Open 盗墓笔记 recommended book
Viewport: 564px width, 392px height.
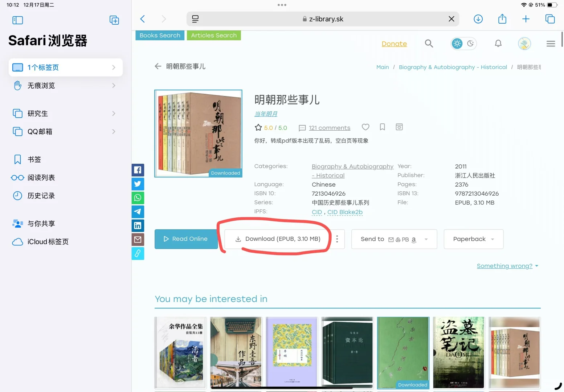[459, 352]
